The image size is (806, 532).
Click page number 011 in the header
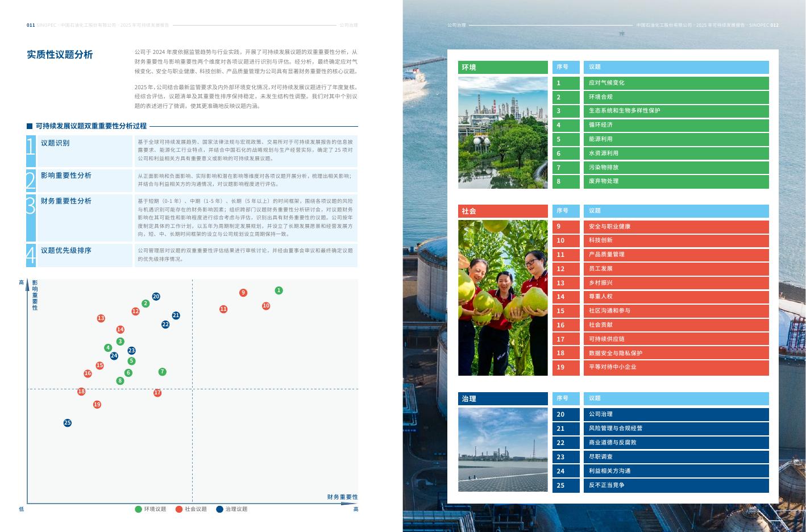(31, 26)
